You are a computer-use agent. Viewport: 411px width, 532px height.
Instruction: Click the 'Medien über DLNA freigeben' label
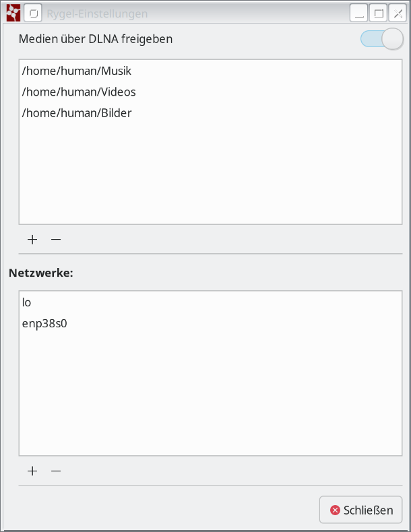[96, 39]
